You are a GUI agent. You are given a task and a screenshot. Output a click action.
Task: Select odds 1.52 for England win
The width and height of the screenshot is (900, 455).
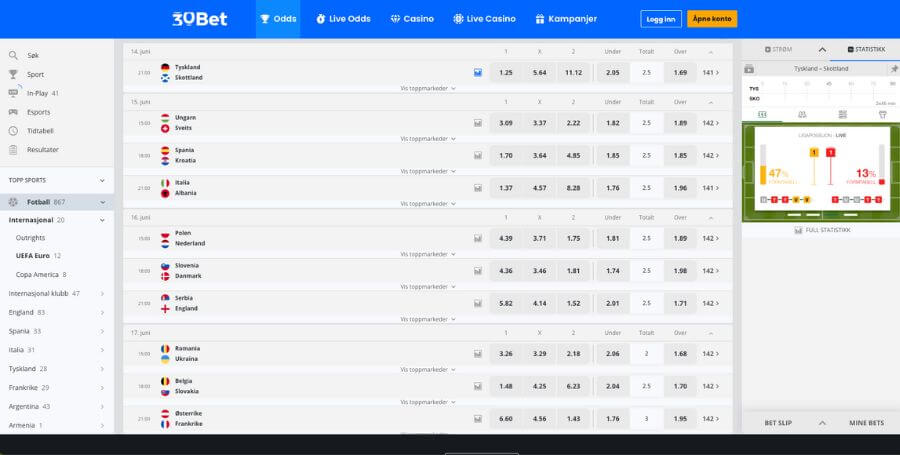[573, 303]
